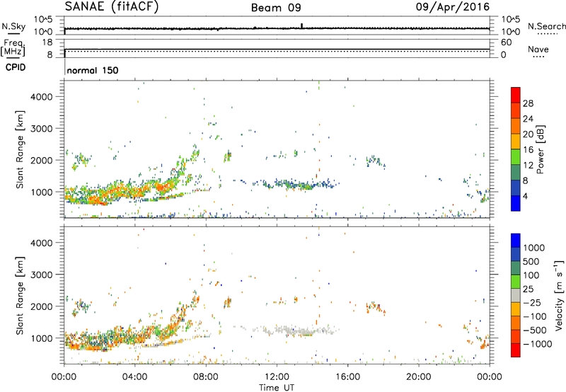566x392 pixels.
Task: Click the 08:00 time axis tick label
Action: [206, 377]
